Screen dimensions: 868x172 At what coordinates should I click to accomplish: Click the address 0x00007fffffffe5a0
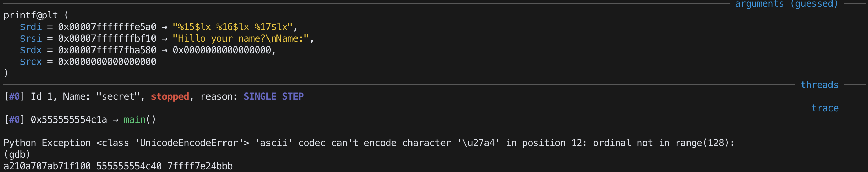[107, 27]
